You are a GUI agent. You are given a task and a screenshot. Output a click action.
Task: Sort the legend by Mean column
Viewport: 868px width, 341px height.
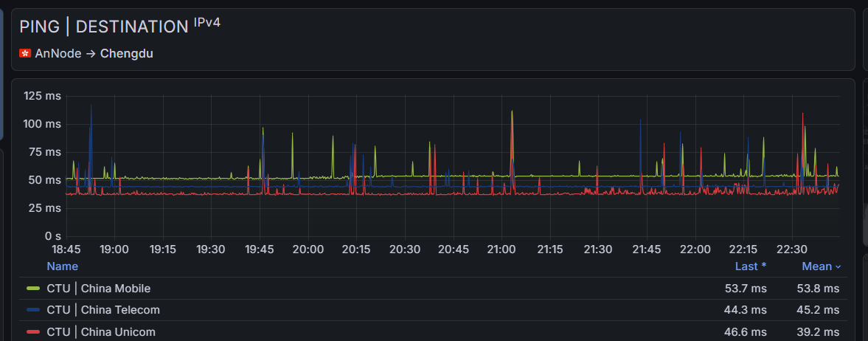point(817,266)
